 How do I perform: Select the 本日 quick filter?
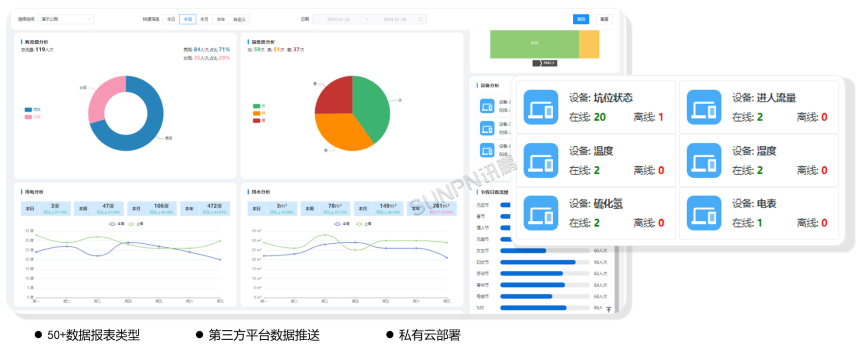171,19
